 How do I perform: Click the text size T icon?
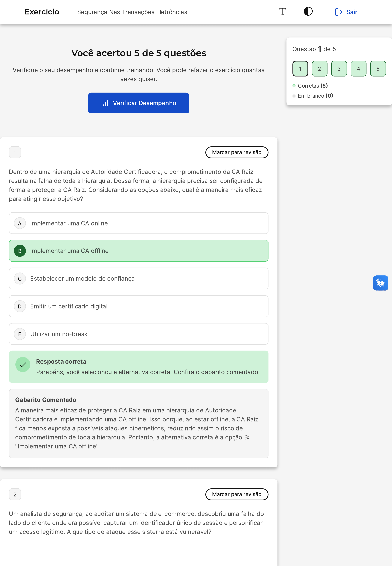tap(283, 11)
